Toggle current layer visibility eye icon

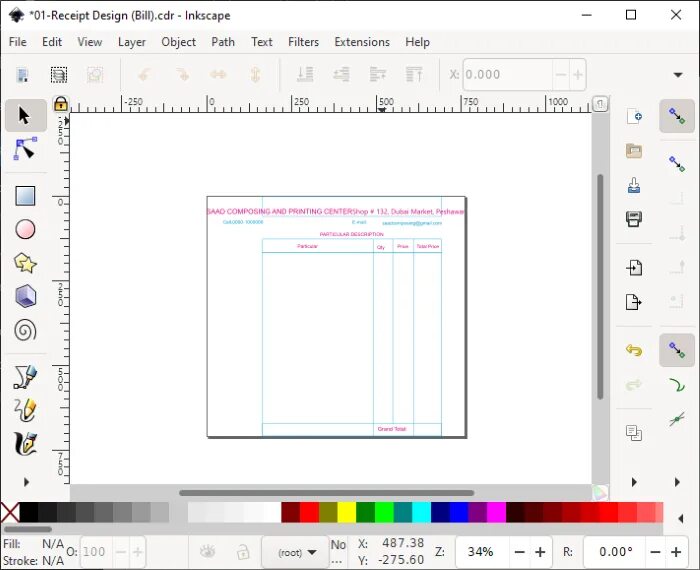(207, 552)
